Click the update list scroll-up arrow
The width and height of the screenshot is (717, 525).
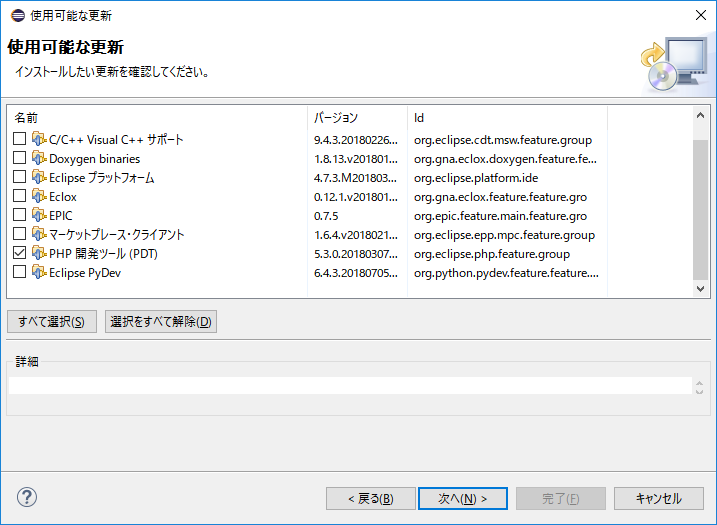click(701, 115)
